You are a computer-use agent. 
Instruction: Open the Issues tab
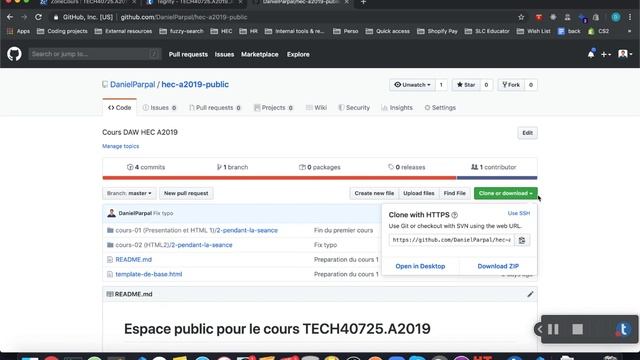coord(160,108)
